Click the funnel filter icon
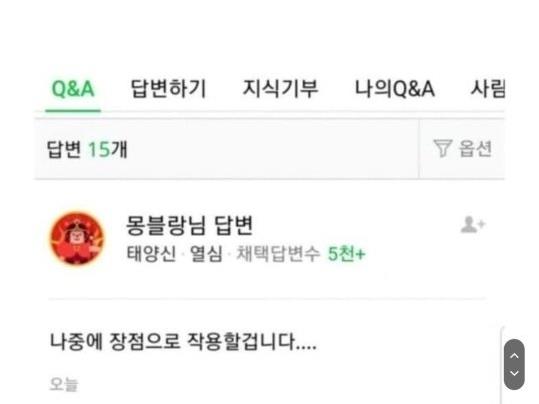 [x=442, y=148]
